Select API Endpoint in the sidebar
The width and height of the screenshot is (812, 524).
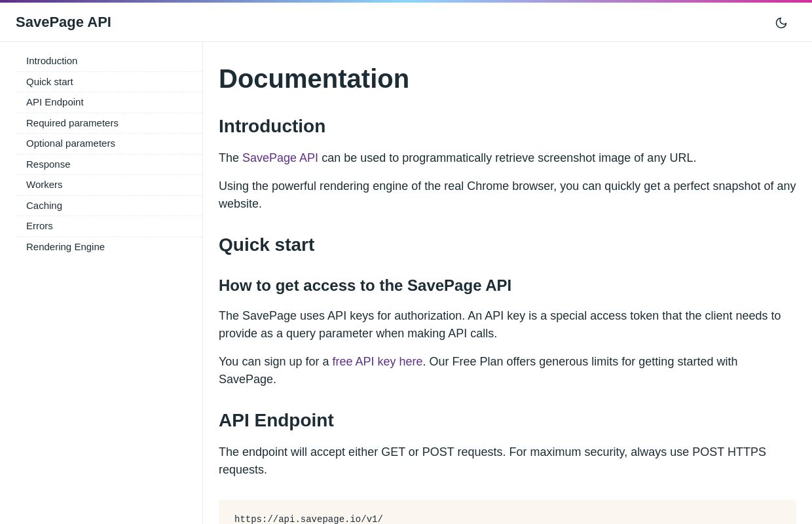point(109,102)
